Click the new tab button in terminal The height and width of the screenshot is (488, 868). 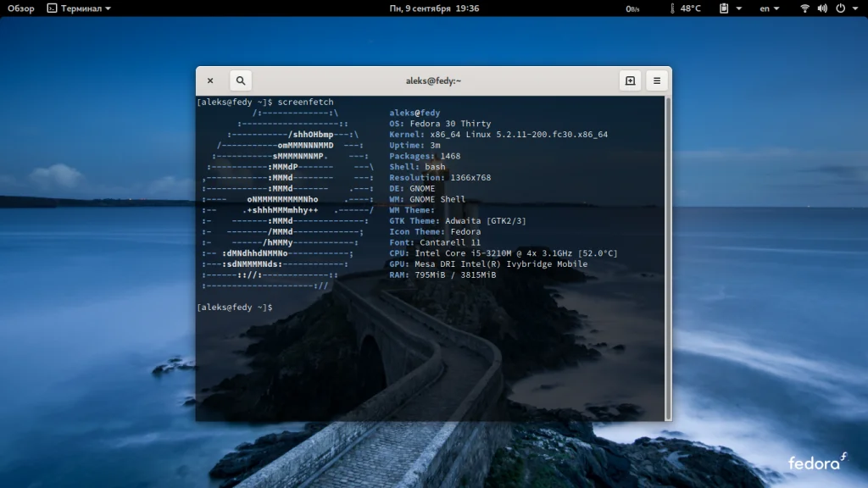(x=630, y=80)
